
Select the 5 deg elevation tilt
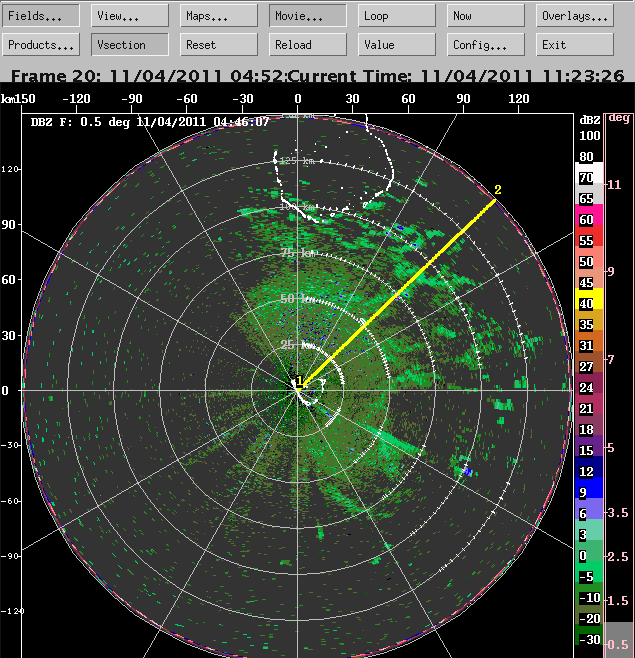611,448
